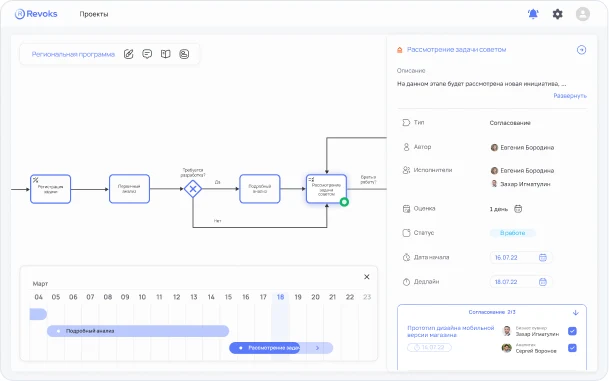Select the Регистрация задачи node
Viewport: 609px width, 381px height.
point(50,189)
